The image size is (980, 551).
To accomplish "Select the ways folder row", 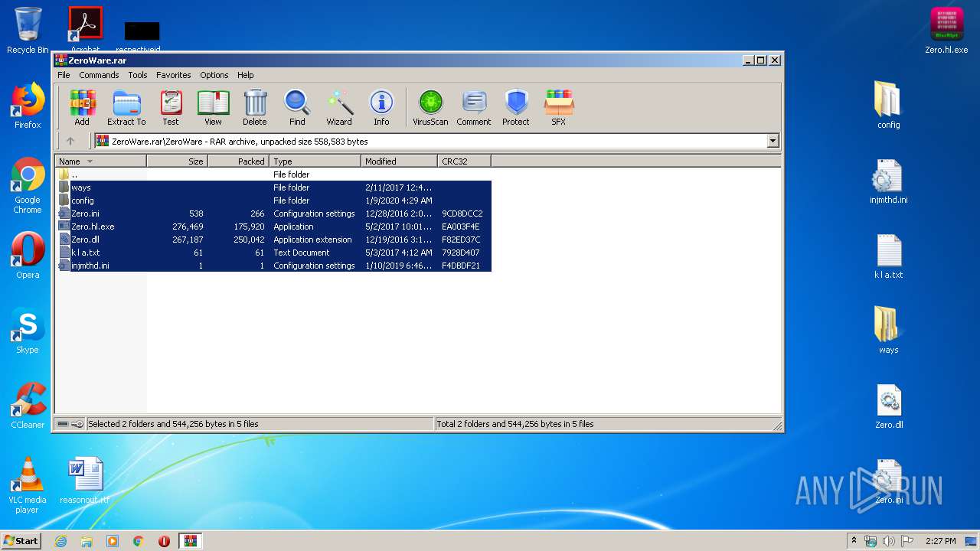I will [273, 187].
